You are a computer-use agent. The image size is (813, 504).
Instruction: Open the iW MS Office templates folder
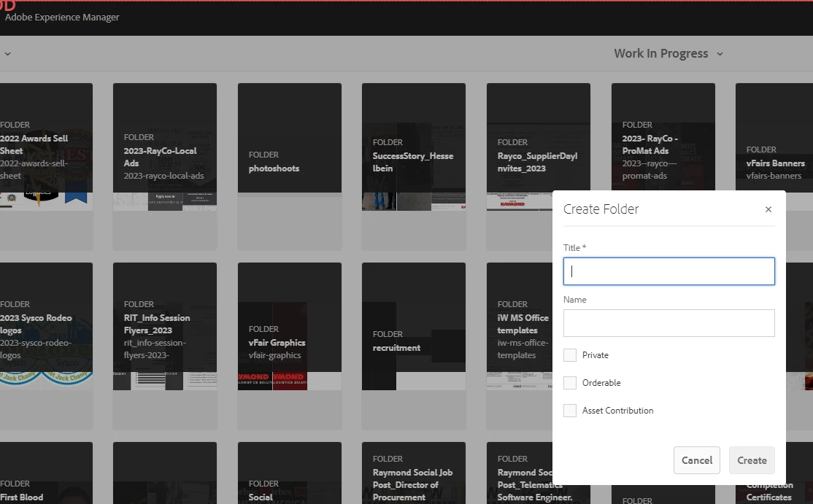520,346
